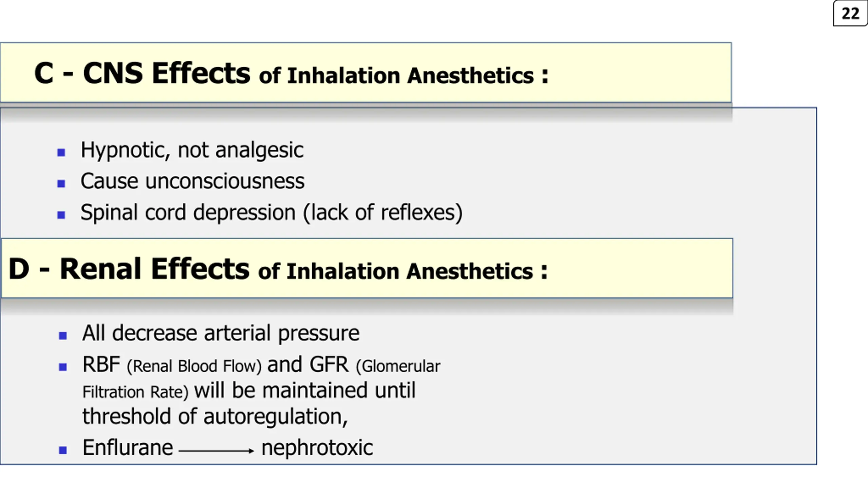The width and height of the screenshot is (868, 488).
Task: Click the GFR abbreviation
Action: coord(329,365)
